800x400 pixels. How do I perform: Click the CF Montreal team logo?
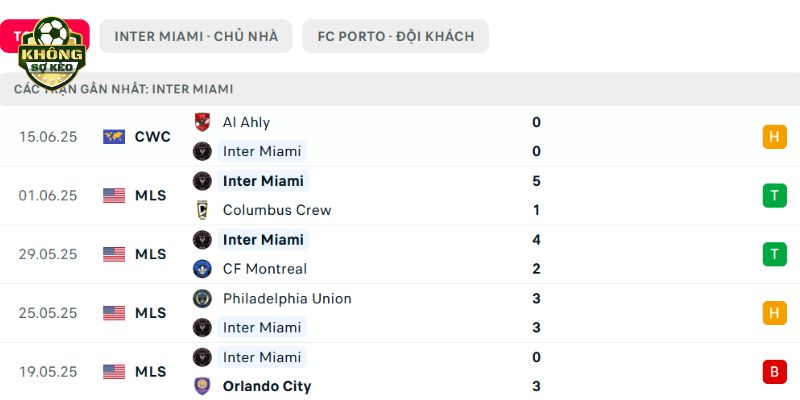202,269
